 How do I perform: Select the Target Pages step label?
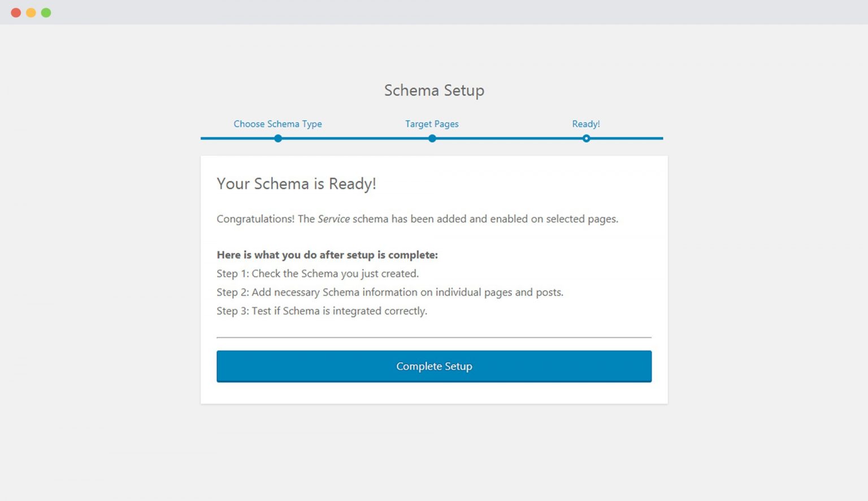click(x=432, y=124)
